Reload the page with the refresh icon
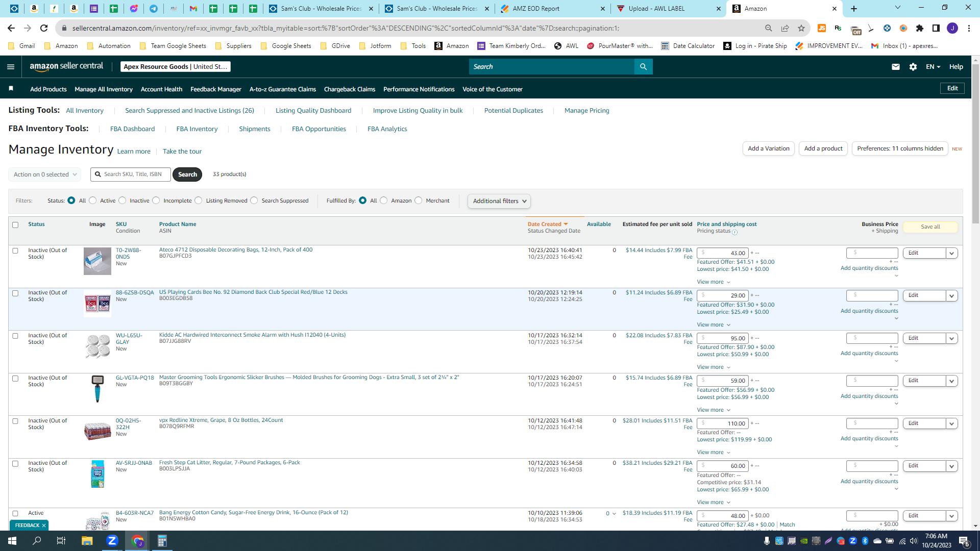Viewport: 980px width, 551px height. pos(44,28)
